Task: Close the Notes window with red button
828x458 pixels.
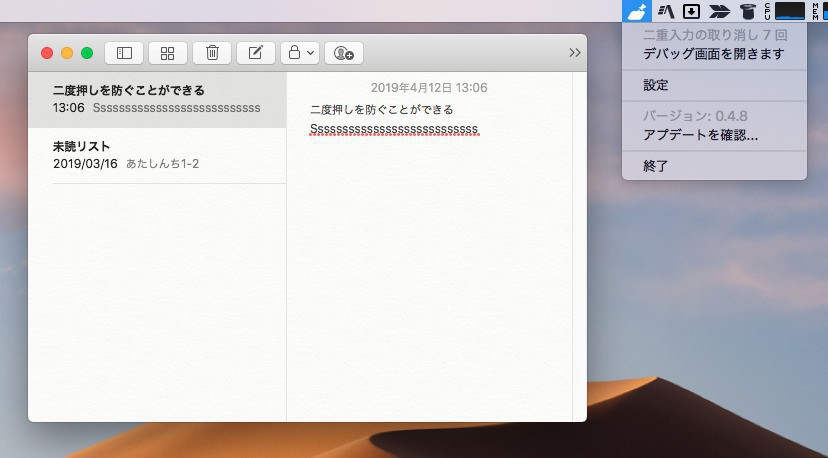Action: pyautogui.click(x=47, y=53)
